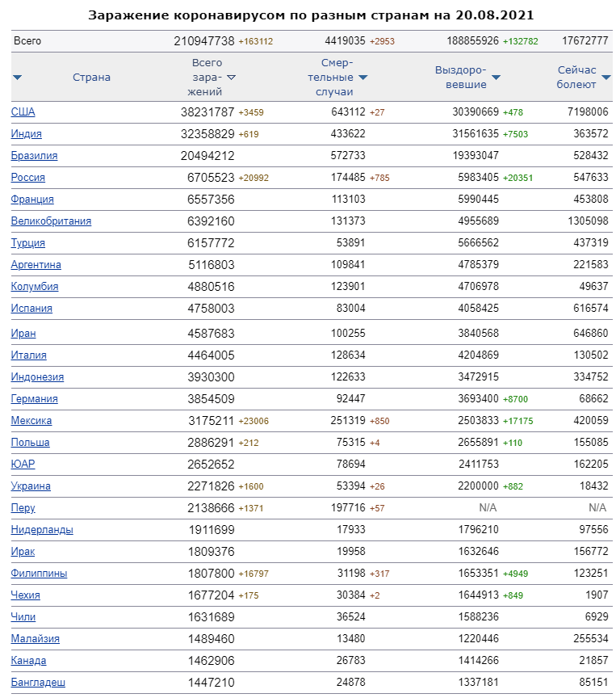Viewport: 616px width, 698px height.
Task: Click the Малайзия country link
Action: click(35, 639)
